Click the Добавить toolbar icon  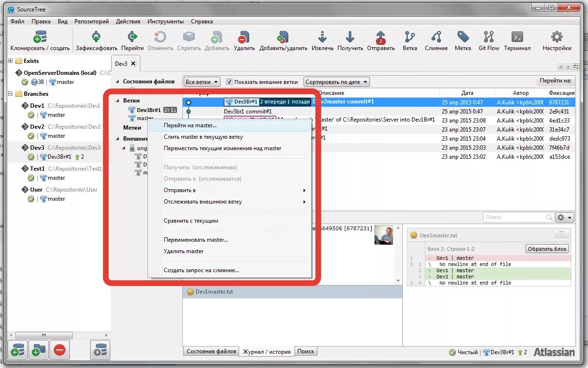click(x=217, y=38)
